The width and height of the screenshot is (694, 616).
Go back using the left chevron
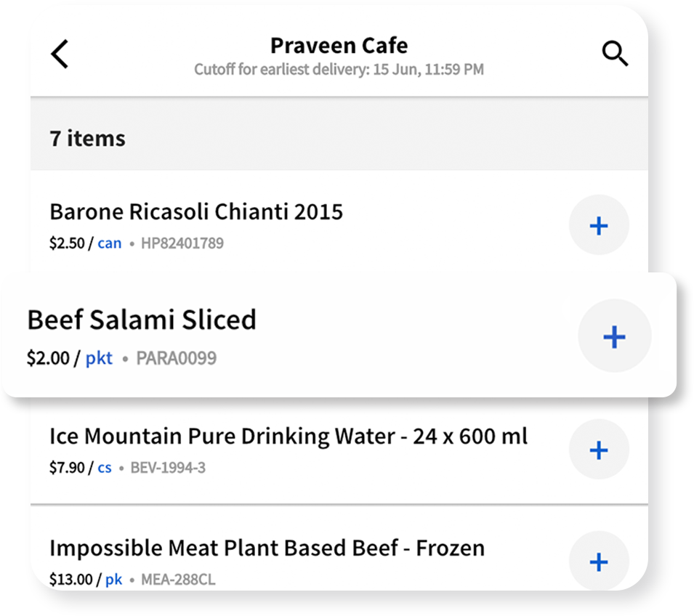tap(60, 54)
